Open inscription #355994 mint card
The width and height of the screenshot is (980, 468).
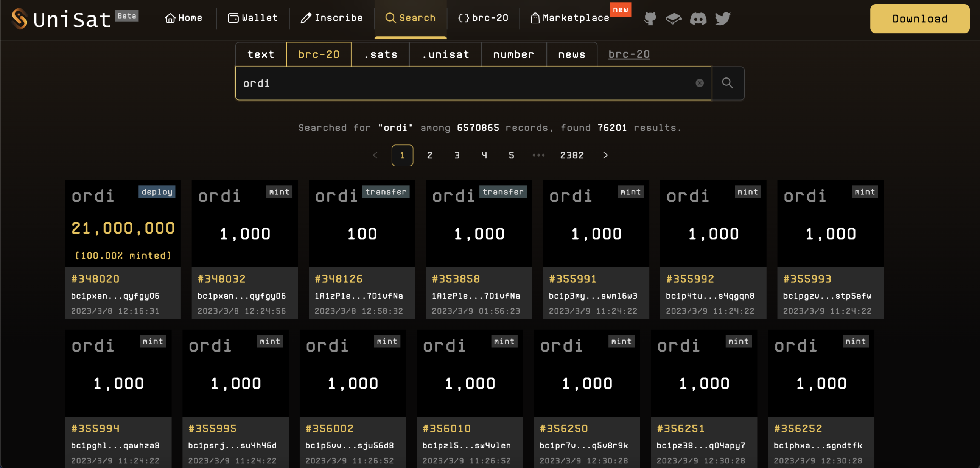coord(118,399)
